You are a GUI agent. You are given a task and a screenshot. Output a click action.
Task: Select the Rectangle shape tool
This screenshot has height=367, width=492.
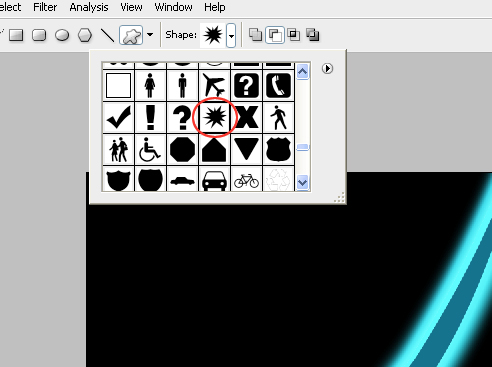point(16,35)
